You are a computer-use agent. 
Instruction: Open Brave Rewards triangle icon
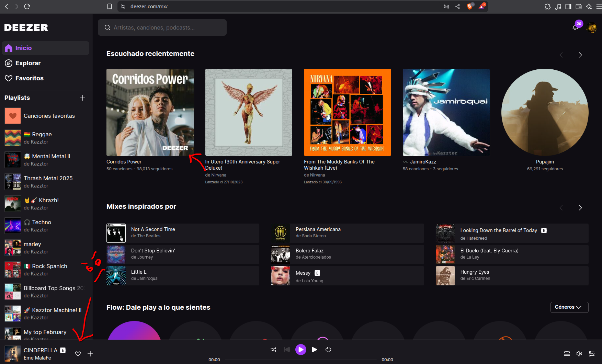click(482, 6)
